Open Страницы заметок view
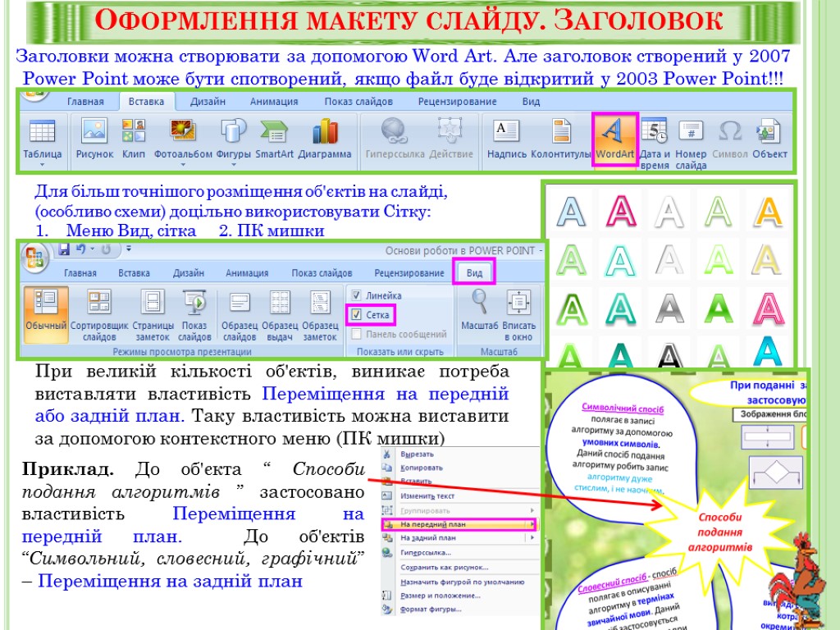The image size is (840, 630). point(153,315)
